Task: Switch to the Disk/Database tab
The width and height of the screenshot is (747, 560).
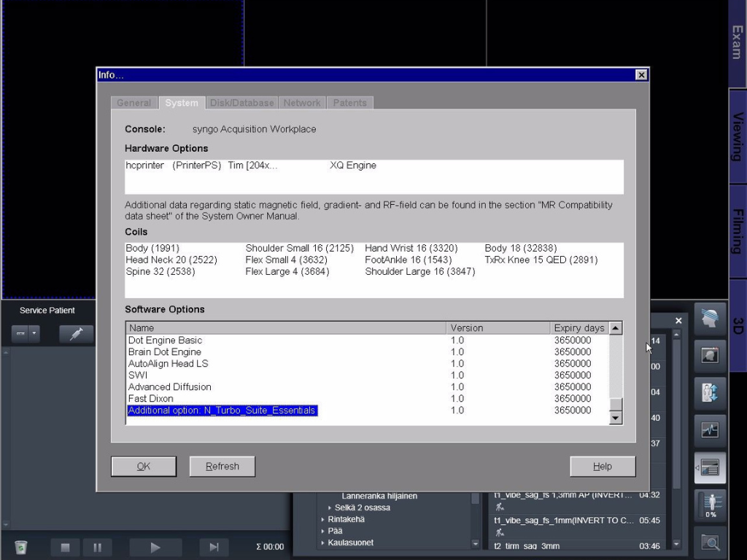Action: pyautogui.click(x=241, y=103)
